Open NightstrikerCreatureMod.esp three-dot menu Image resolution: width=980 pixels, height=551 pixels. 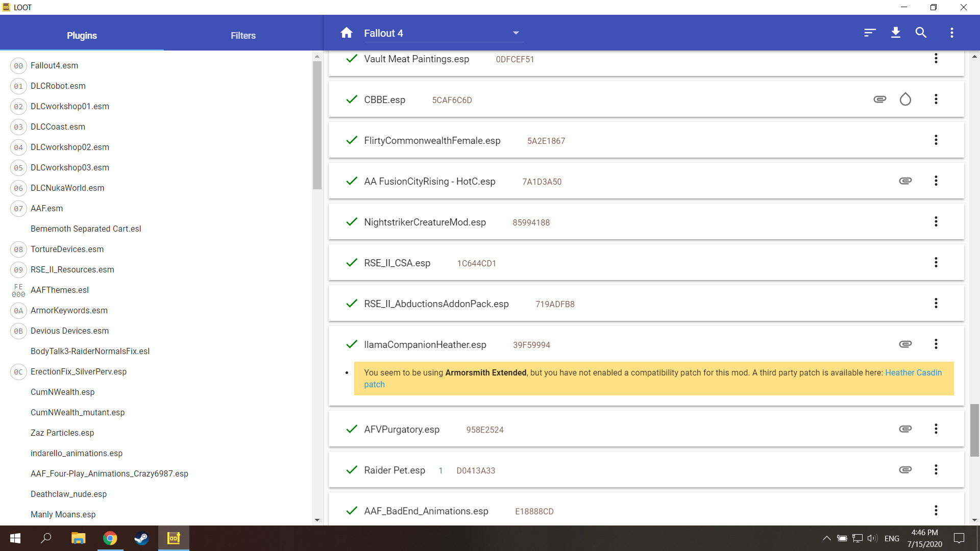936,221
